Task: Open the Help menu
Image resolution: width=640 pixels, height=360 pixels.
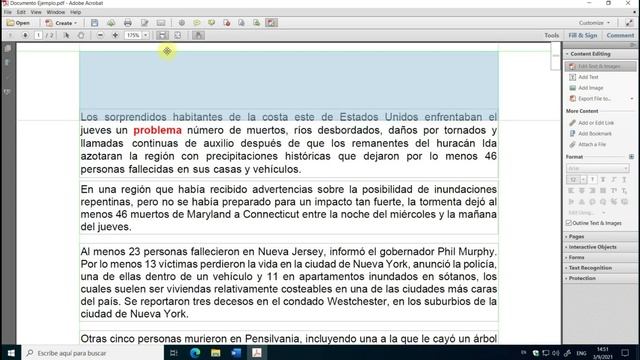Action: [x=76, y=12]
